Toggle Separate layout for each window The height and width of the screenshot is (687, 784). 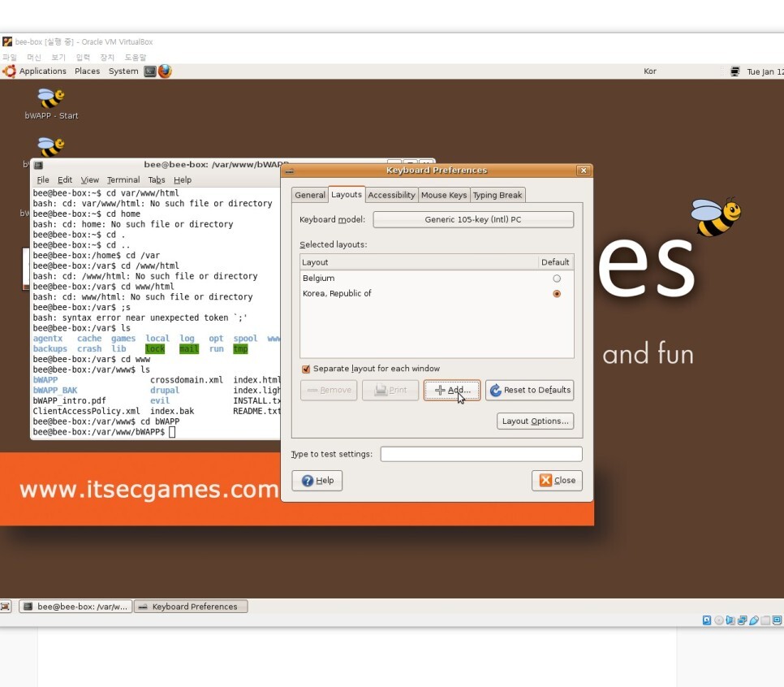tap(306, 369)
